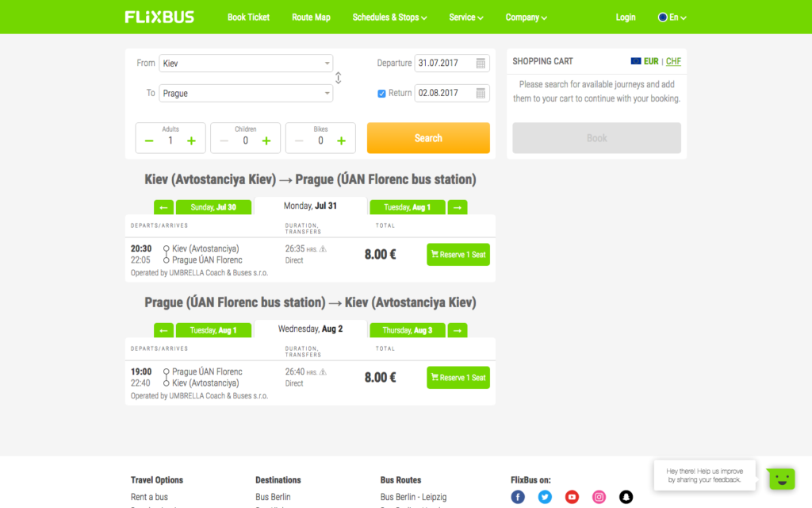
Task: Open the To city dropdown showing Prague
Action: pyautogui.click(x=246, y=94)
